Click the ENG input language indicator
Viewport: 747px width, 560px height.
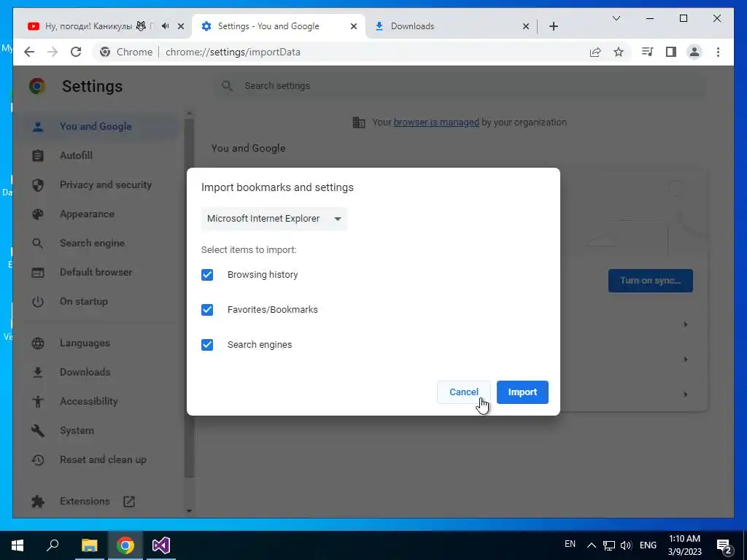(x=648, y=545)
